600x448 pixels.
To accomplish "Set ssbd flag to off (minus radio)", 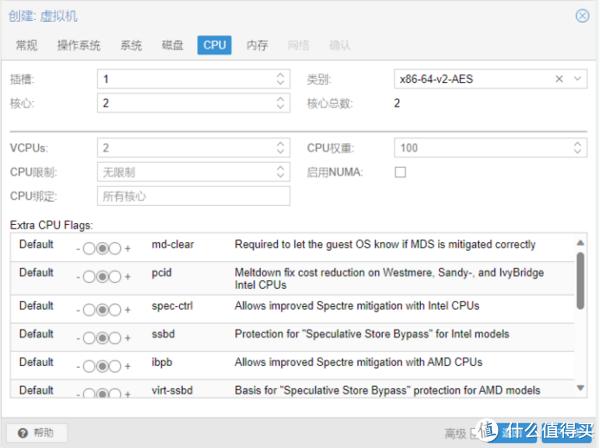I will click(x=89, y=338).
